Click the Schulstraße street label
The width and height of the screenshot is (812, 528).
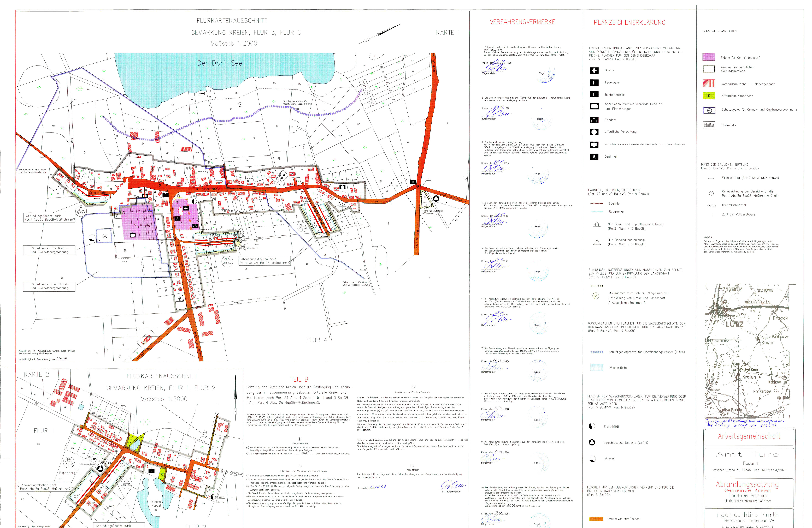97,193
